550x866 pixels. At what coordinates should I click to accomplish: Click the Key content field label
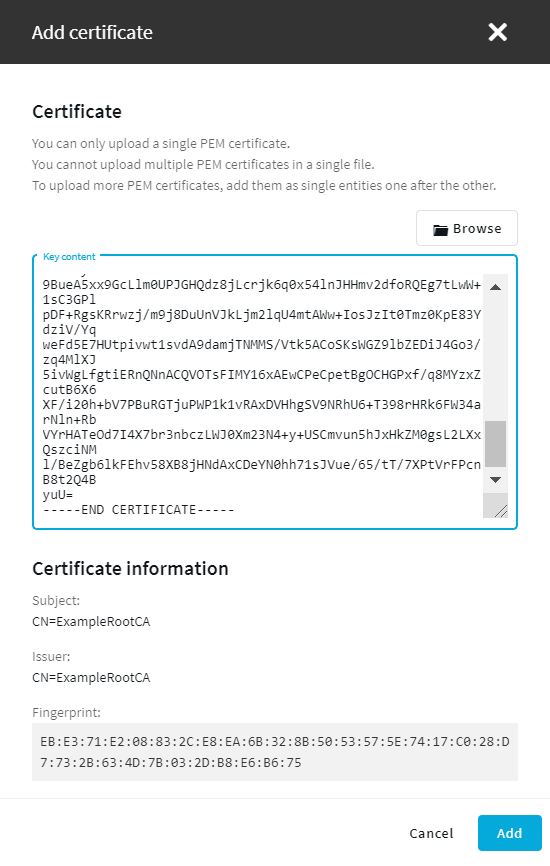point(69,256)
